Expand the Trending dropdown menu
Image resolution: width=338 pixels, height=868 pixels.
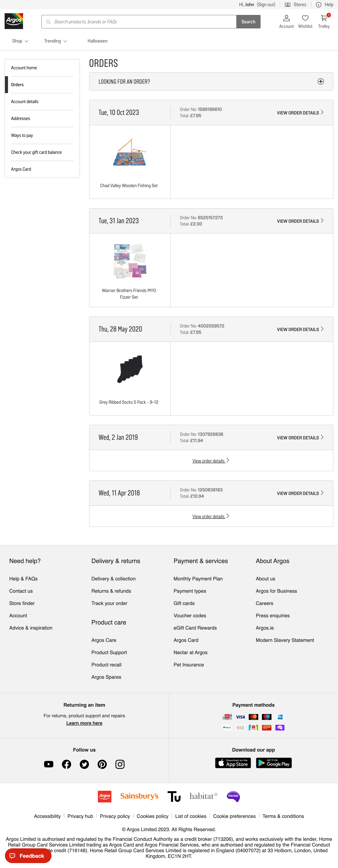coord(55,41)
